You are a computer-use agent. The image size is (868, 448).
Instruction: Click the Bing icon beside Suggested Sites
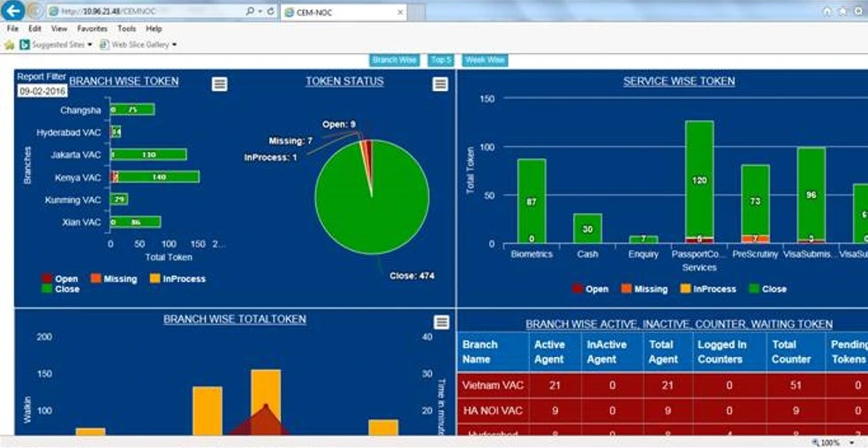[25, 45]
